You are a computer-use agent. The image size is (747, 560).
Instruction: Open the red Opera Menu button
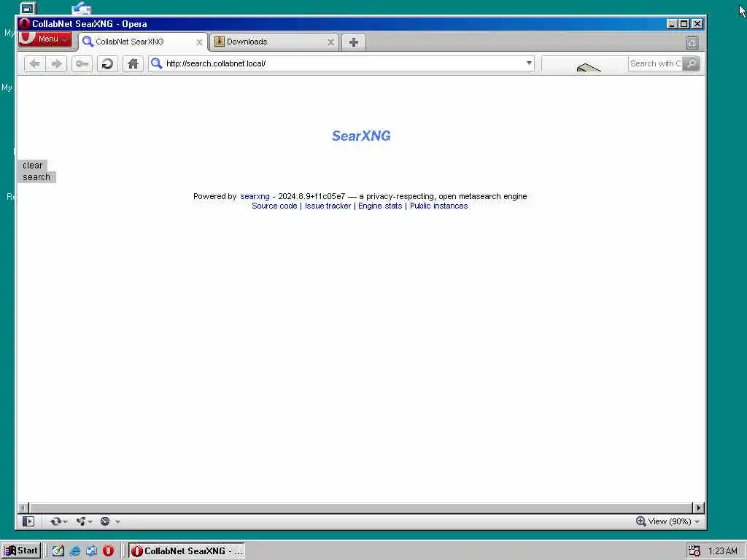[45, 39]
